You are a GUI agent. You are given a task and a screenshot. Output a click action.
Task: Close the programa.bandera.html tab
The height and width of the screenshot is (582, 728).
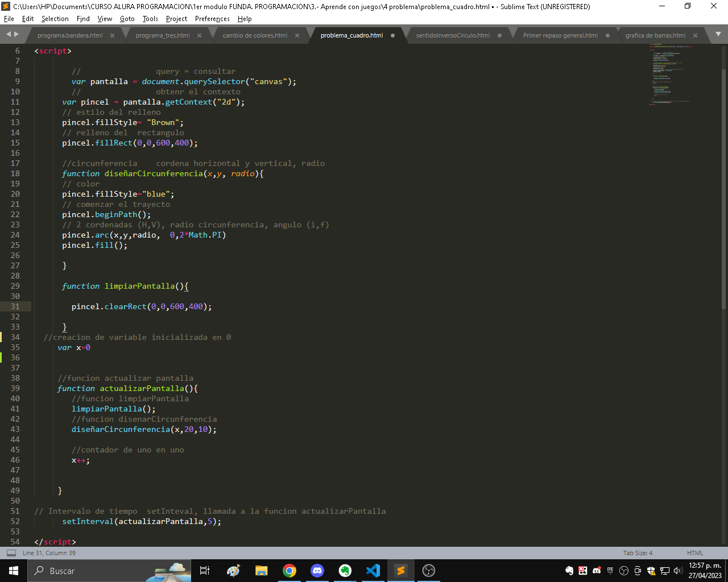[x=112, y=35]
